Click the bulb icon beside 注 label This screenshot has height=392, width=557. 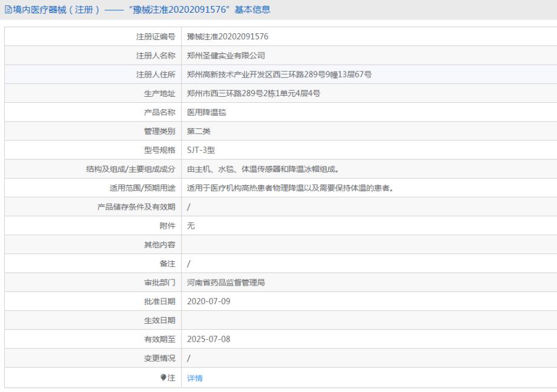click(163, 378)
